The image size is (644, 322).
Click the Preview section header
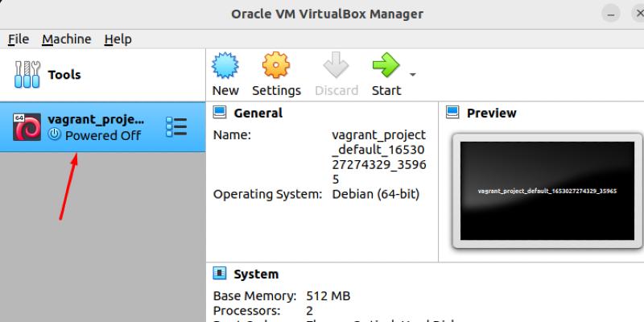491,113
